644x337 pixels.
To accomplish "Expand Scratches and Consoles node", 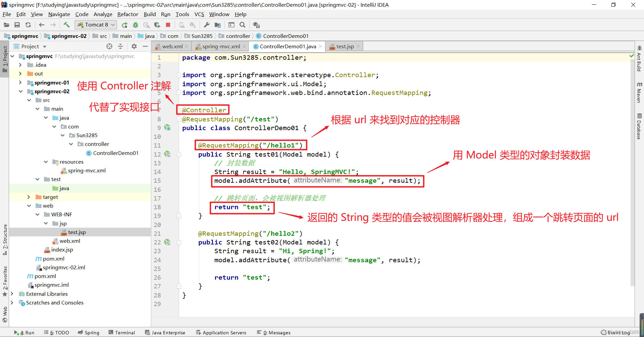I will [12, 302].
